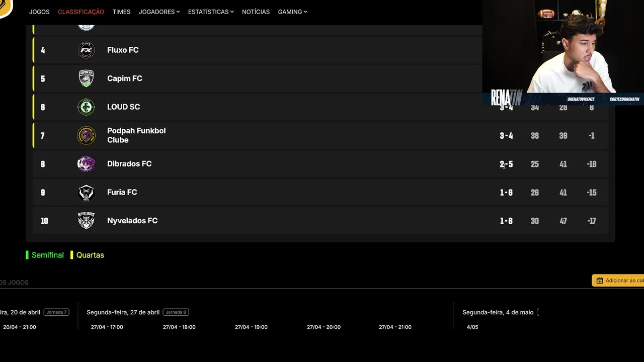The height and width of the screenshot is (362, 644).
Task: Click the Adicionar ao calendário button
Action: click(x=618, y=281)
